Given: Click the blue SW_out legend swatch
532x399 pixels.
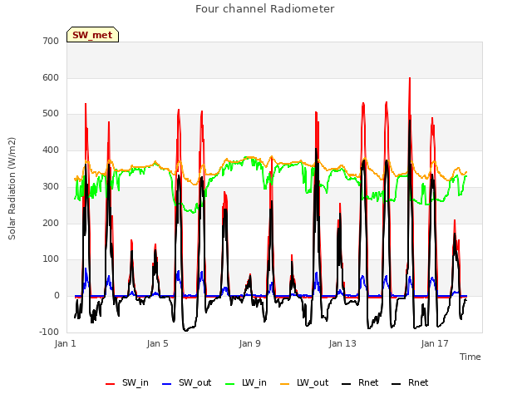Looking at the screenshot, I should coord(166,384).
